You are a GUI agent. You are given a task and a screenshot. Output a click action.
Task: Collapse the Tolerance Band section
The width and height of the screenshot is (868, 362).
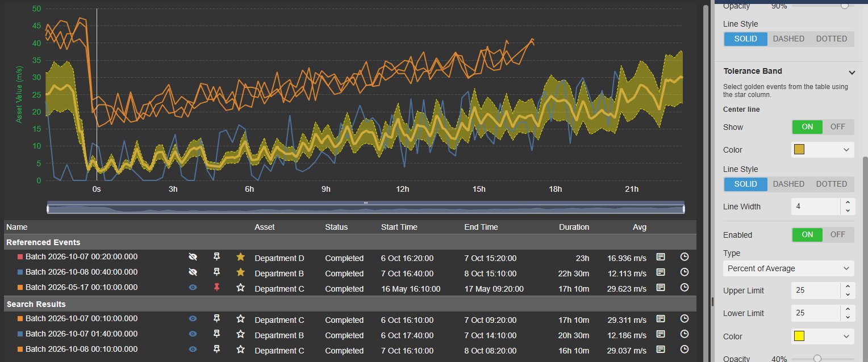(x=852, y=72)
